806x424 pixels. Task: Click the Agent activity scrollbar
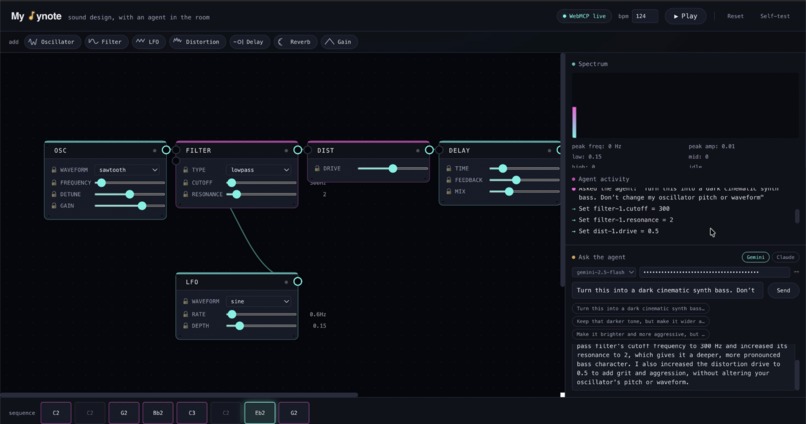[797, 216]
